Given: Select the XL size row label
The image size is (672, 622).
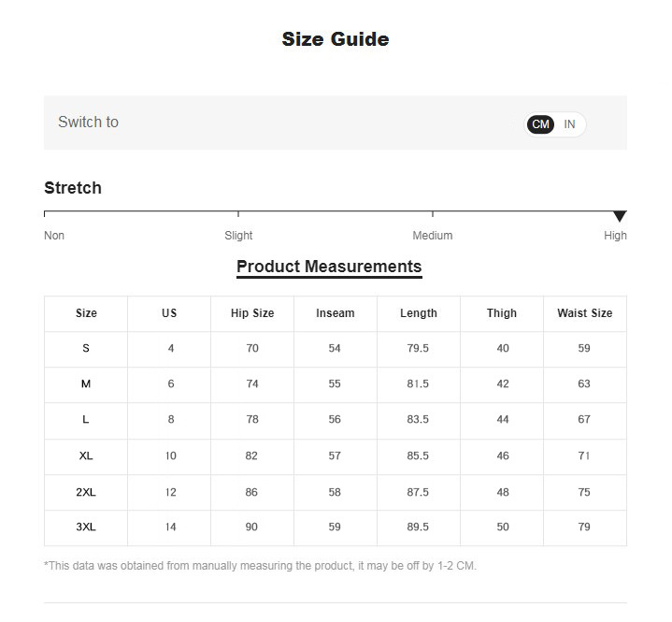Looking at the screenshot, I should point(86,456).
